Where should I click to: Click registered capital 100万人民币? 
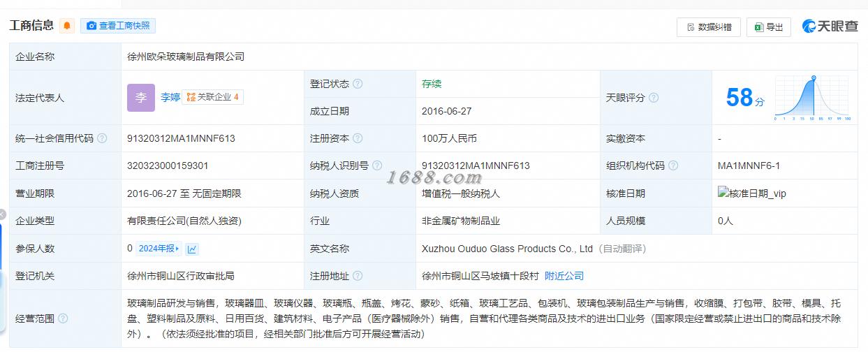click(x=450, y=138)
